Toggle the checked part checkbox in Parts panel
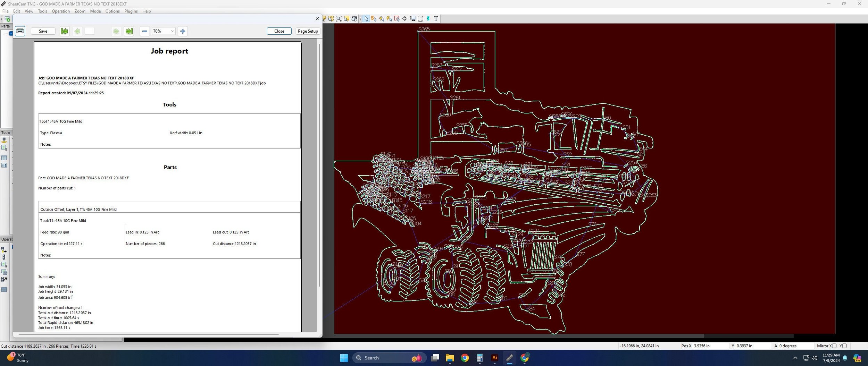Image resolution: width=868 pixels, height=366 pixels. coord(11,33)
